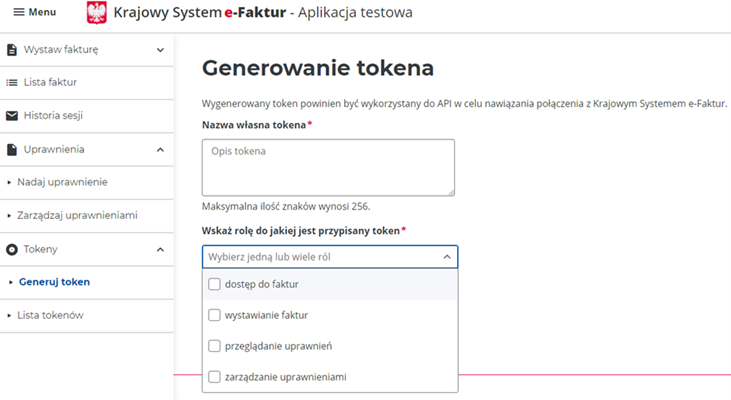The image size is (731, 400).
Task: Click the Polish eagle emblem logo
Action: [x=97, y=13]
